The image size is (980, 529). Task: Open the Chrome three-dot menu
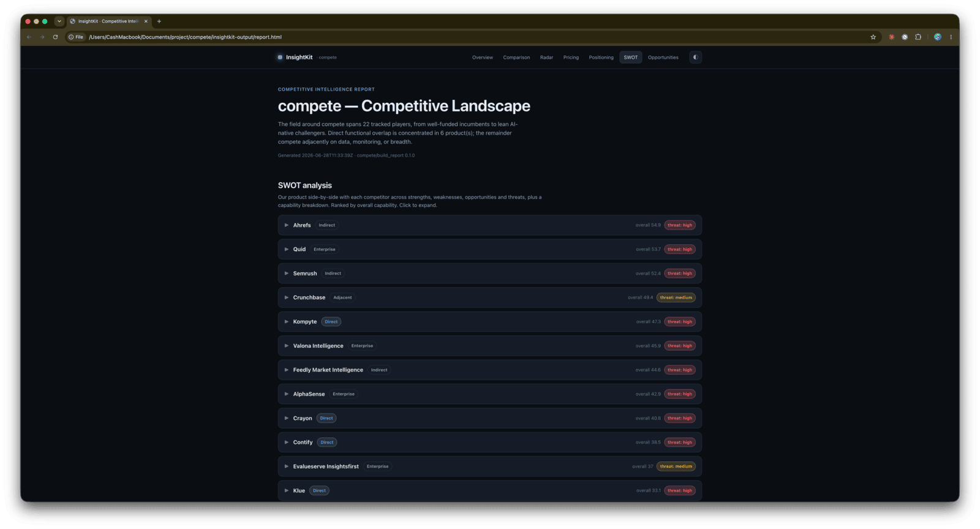point(951,37)
